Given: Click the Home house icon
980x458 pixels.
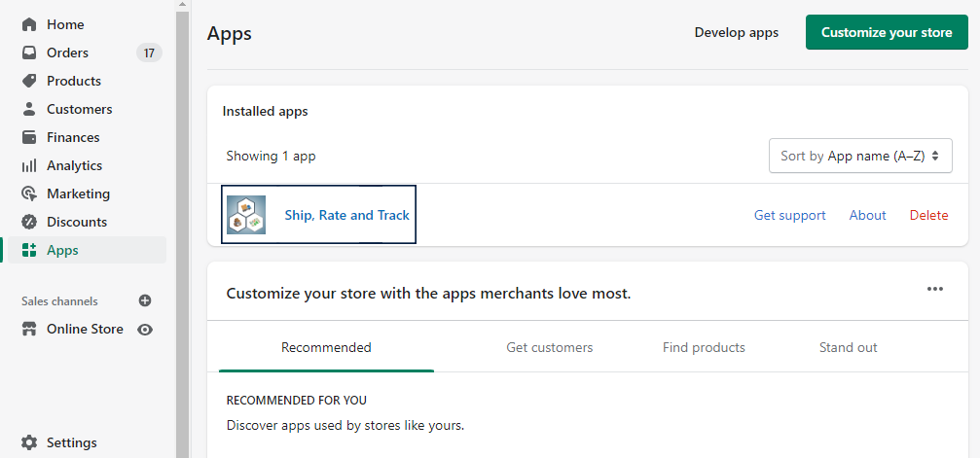Looking at the screenshot, I should tap(29, 25).
